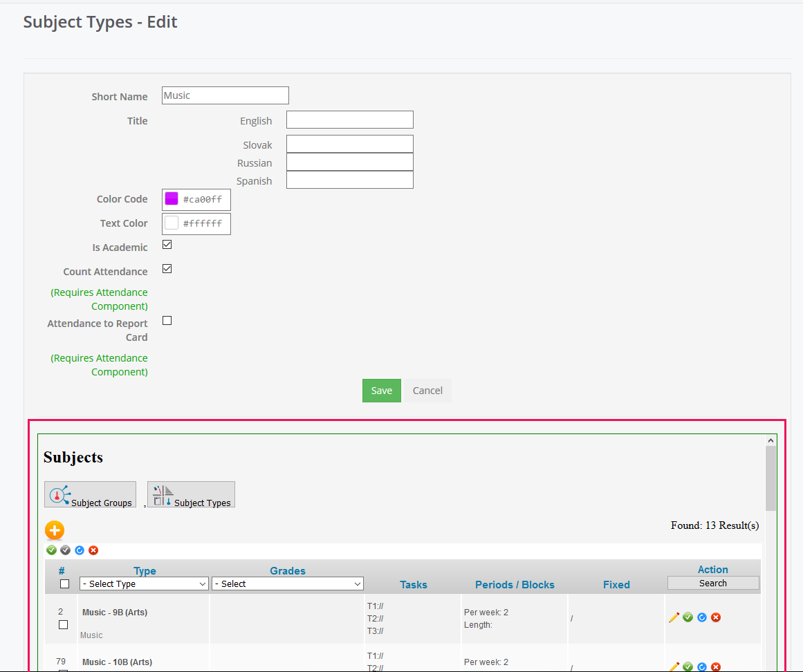Image resolution: width=803 pixels, height=672 pixels.
Task: Open the Select Type dropdown
Action: coord(144,584)
